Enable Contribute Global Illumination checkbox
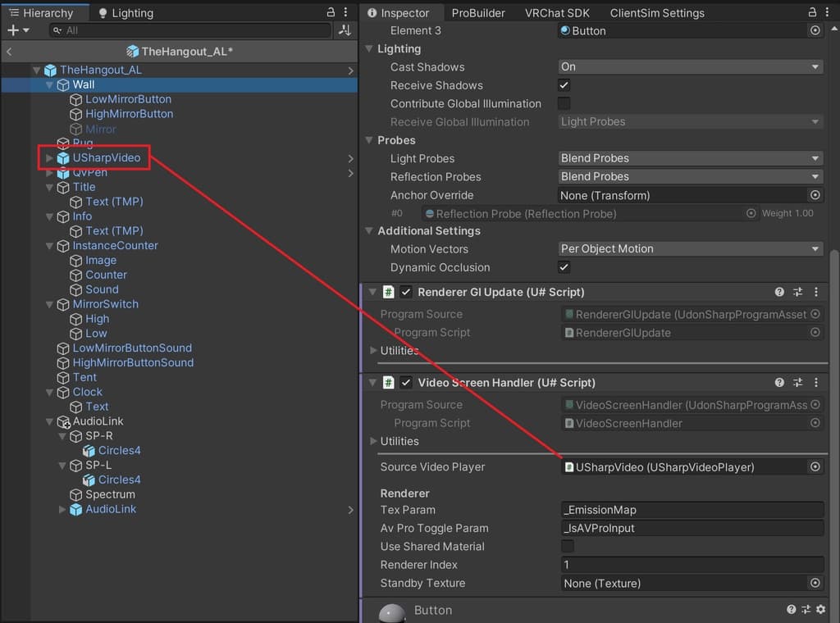This screenshot has width=840, height=623. pos(564,104)
